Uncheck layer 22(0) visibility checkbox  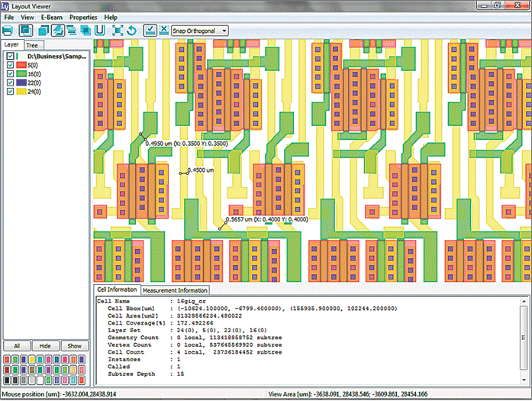pyautogui.click(x=10, y=82)
